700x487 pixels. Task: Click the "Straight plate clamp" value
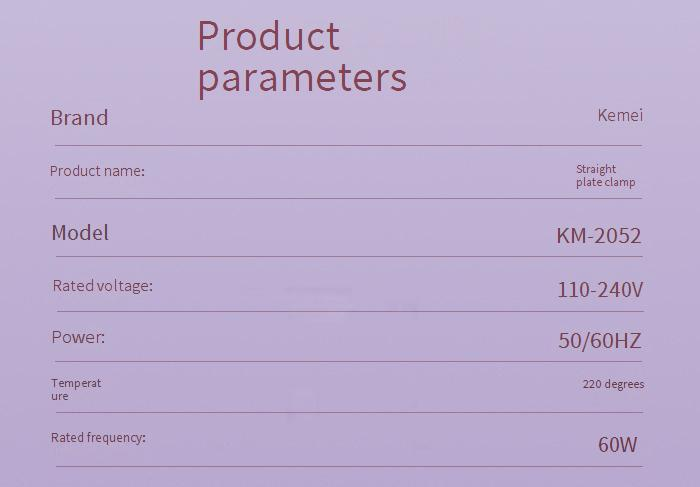pos(605,176)
